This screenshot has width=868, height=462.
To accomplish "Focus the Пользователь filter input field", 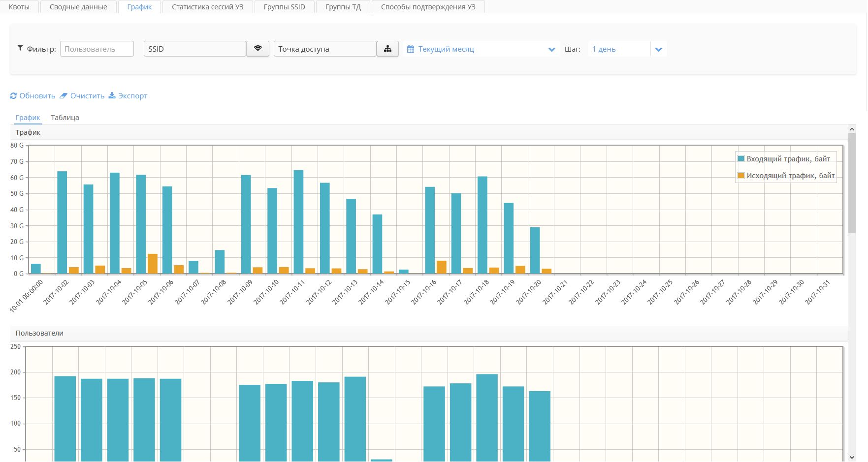I will pos(97,49).
